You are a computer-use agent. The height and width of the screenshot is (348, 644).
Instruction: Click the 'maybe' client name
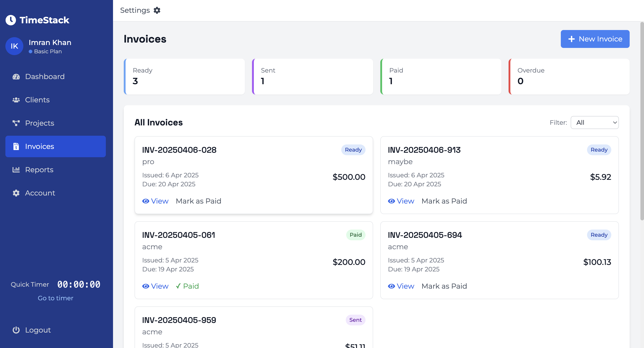coord(400,162)
